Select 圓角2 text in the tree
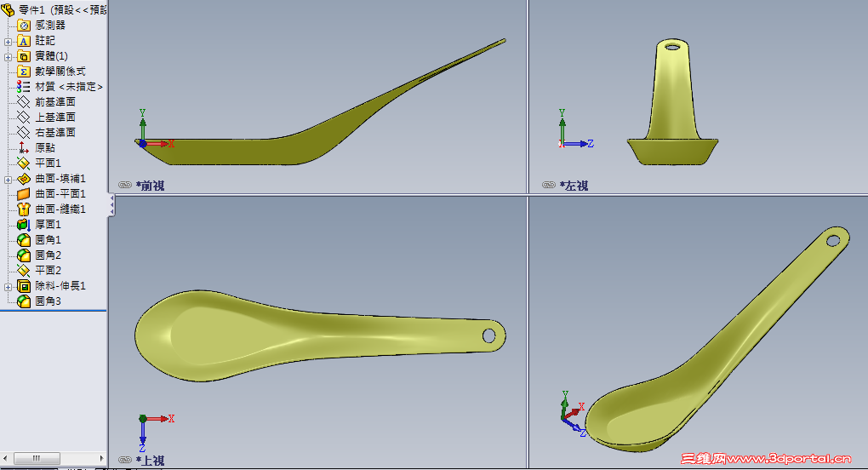 [x=49, y=255]
